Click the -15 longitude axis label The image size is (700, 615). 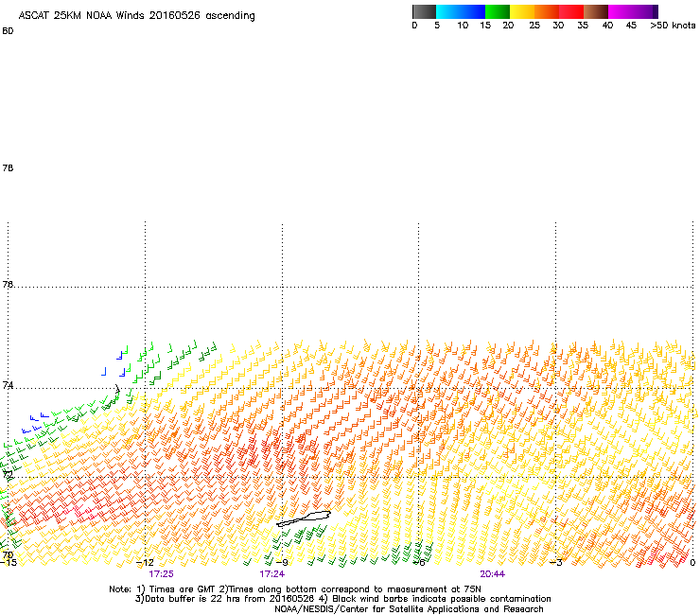click(x=8, y=563)
